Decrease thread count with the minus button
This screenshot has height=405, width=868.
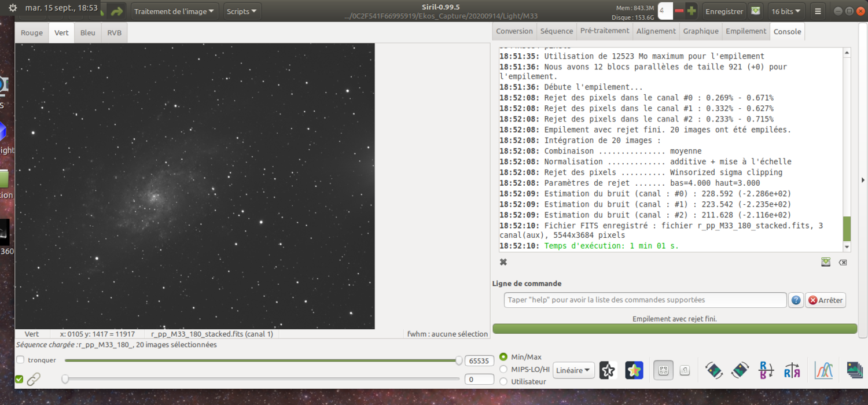(x=679, y=11)
